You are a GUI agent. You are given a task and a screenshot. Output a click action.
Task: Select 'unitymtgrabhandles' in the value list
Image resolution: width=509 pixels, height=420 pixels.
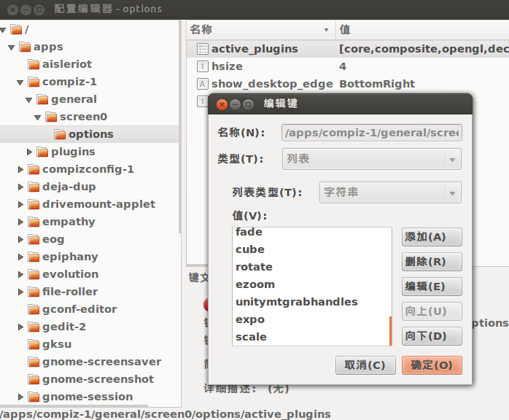point(311,302)
